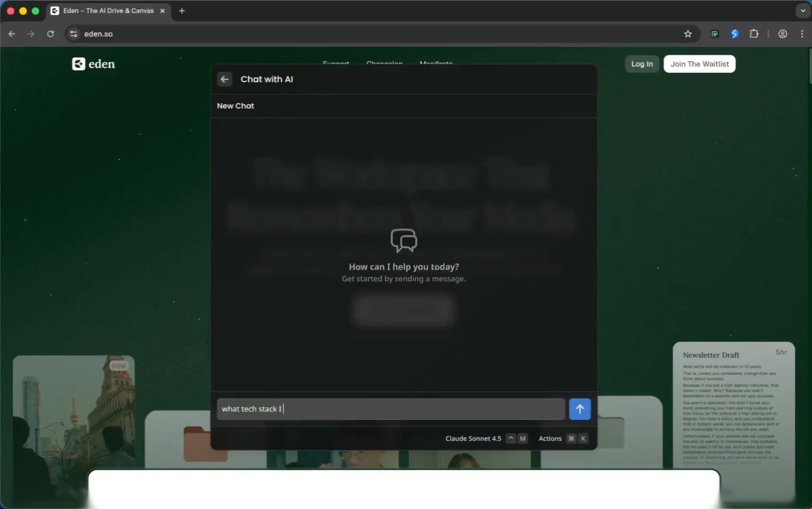Open the browser extensions puzzle icon
This screenshot has height=509, width=812.
tap(754, 34)
